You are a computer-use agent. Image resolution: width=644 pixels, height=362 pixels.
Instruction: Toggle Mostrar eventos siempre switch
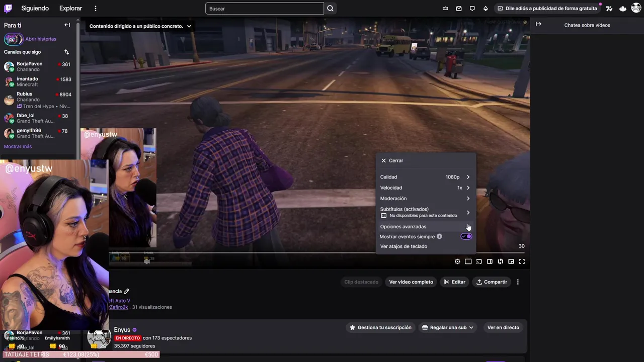466,236
